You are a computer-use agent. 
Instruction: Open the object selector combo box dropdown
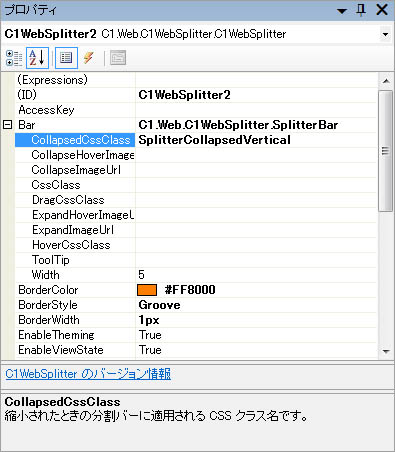click(386, 34)
